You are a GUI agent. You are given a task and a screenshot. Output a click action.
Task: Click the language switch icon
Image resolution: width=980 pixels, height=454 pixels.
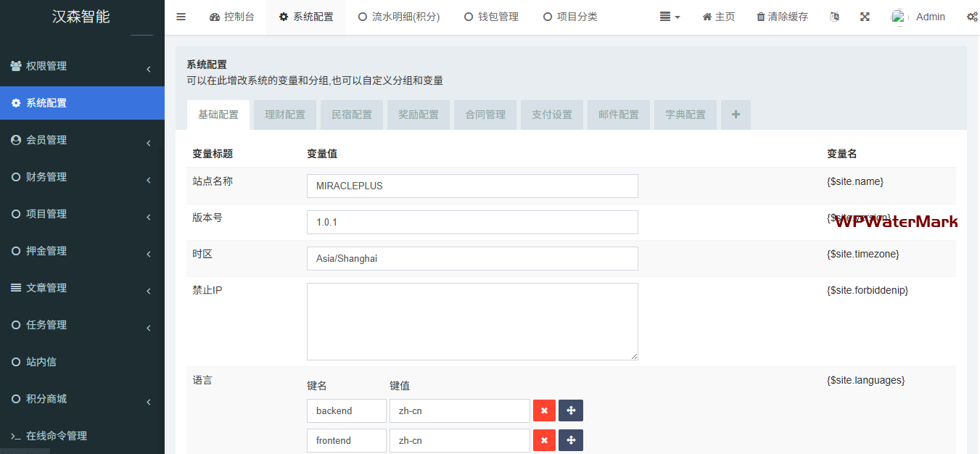click(834, 17)
